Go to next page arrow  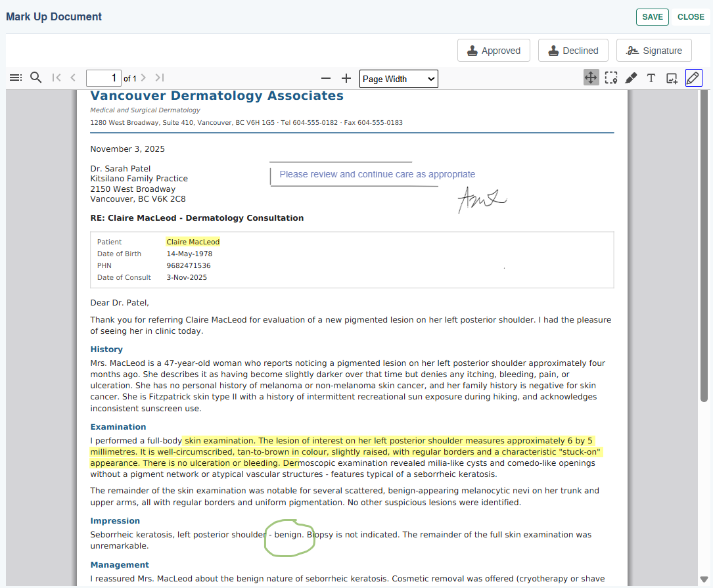(143, 78)
